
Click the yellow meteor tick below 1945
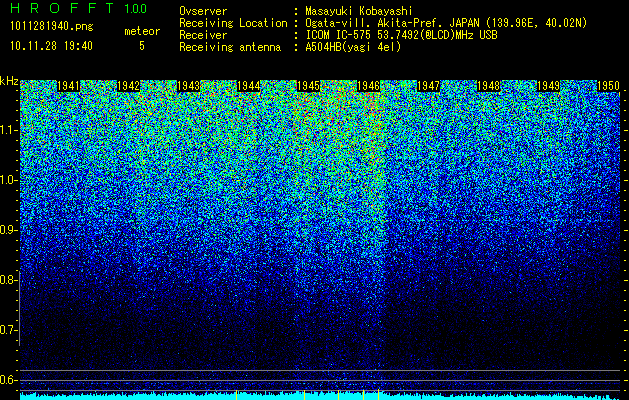pyautogui.click(x=304, y=395)
